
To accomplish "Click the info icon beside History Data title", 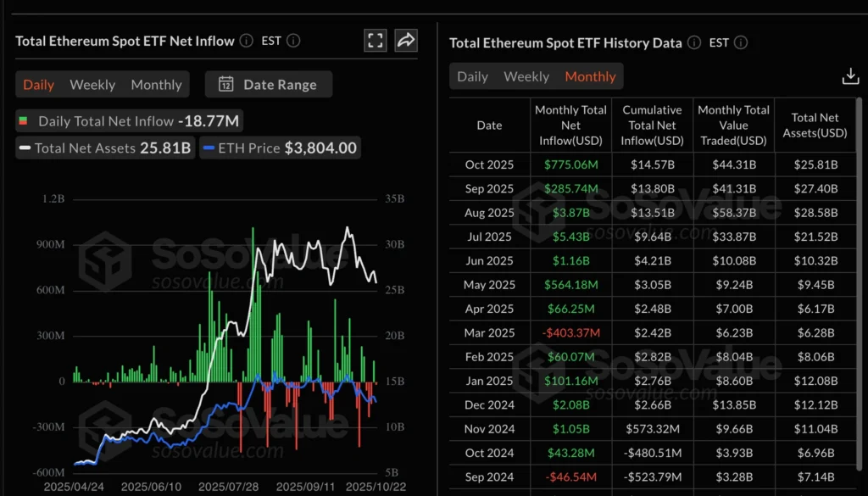I will point(696,42).
